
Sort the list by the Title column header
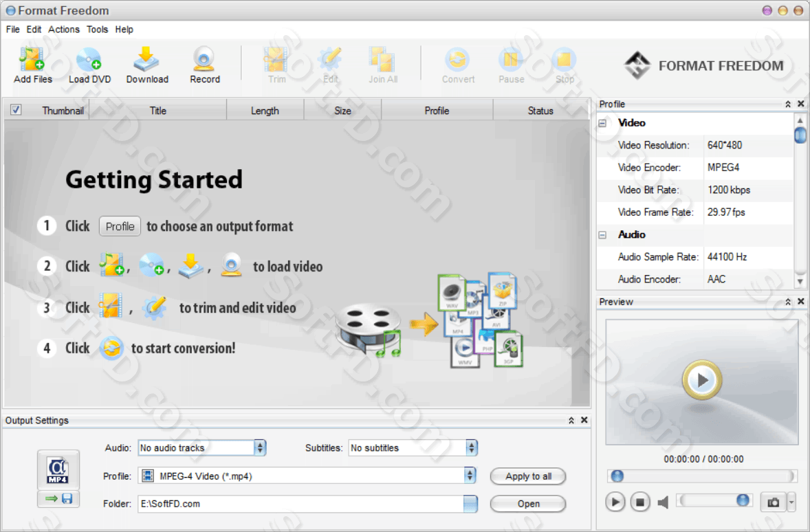[157, 111]
